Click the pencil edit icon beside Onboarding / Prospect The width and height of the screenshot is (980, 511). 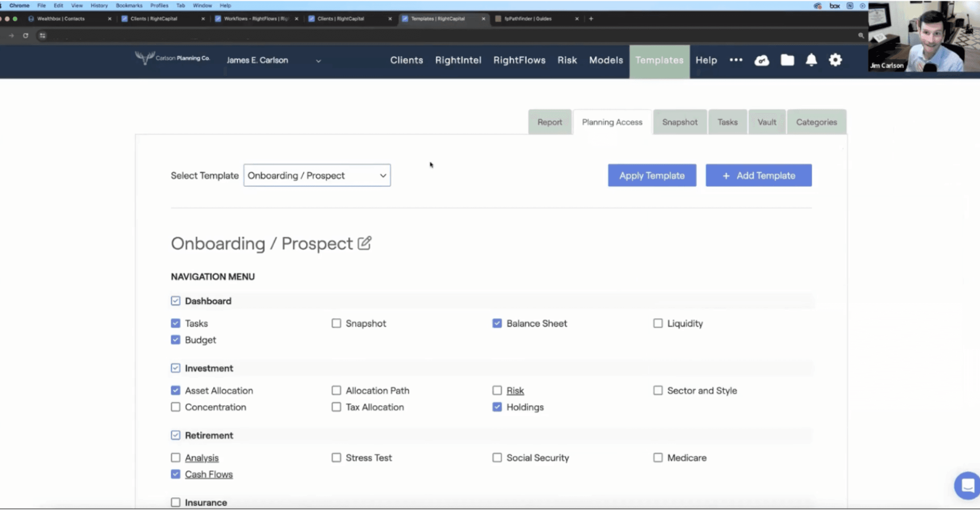[364, 243]
